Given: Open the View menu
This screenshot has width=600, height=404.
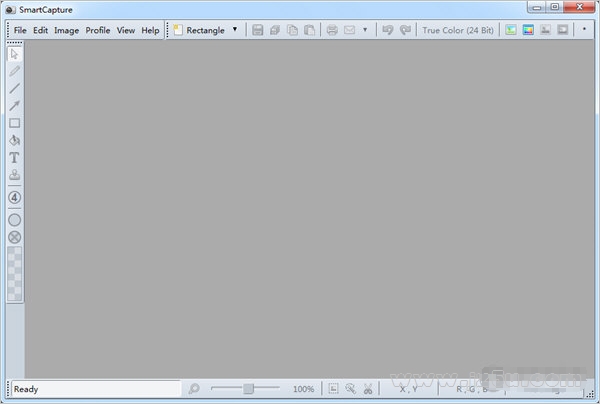Looking at the screenshot, I should point(126,30).
